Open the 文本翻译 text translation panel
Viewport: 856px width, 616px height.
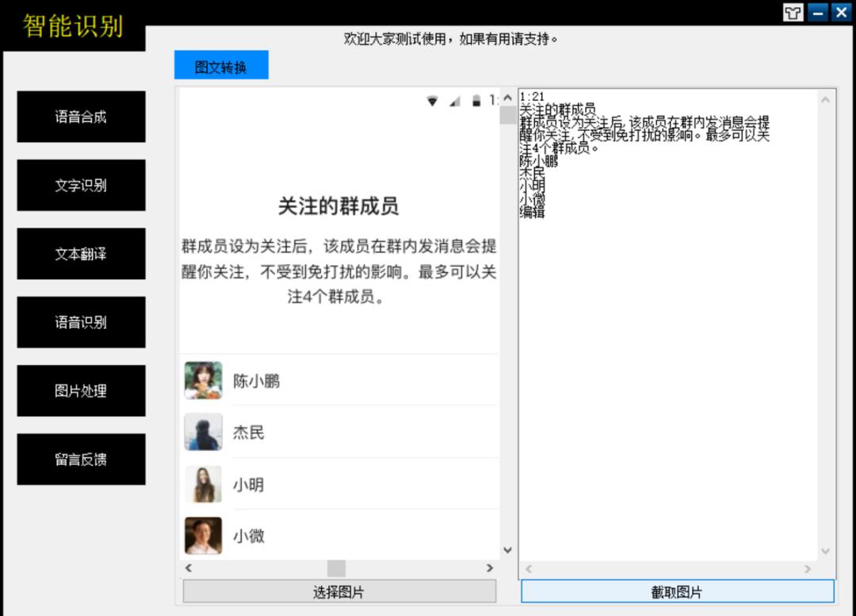point(80,253)
